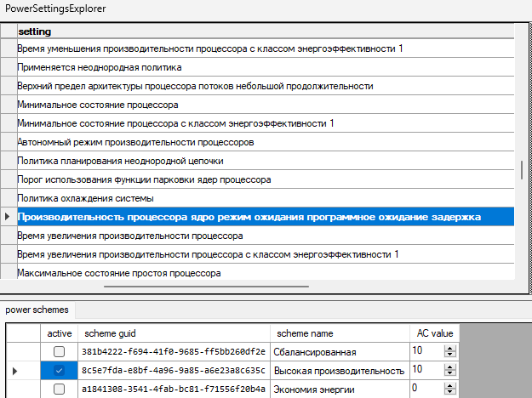The image size is (532, 398).
Task: Click row header arrow of selected setting row
Action: (9, 217)
